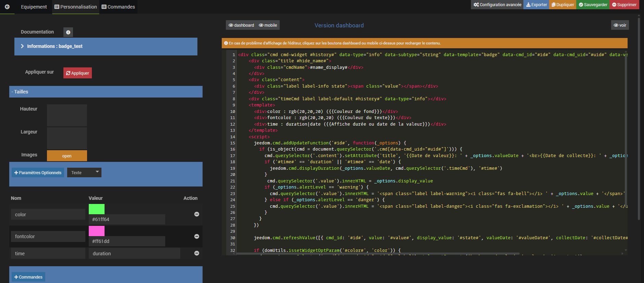This screenshot has width=644, height=283.
Task: Click the red Appliquer button
Action: click(x=77, y=73)
